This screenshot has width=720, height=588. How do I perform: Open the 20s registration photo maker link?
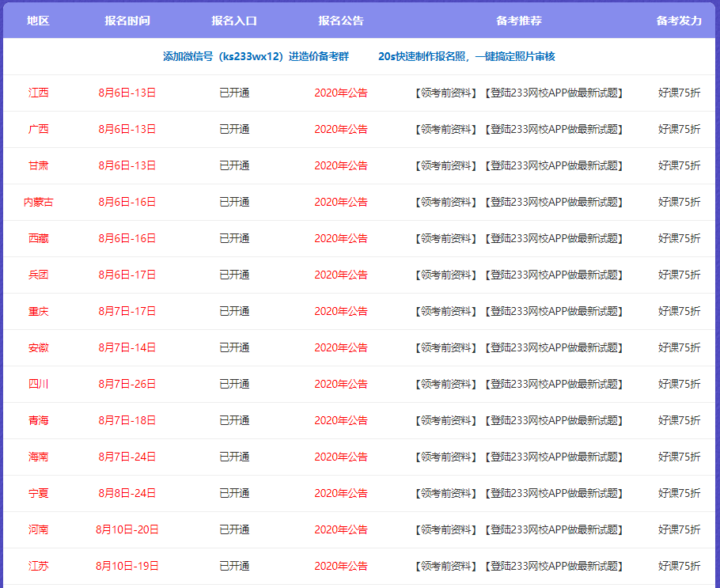point(467,56)
